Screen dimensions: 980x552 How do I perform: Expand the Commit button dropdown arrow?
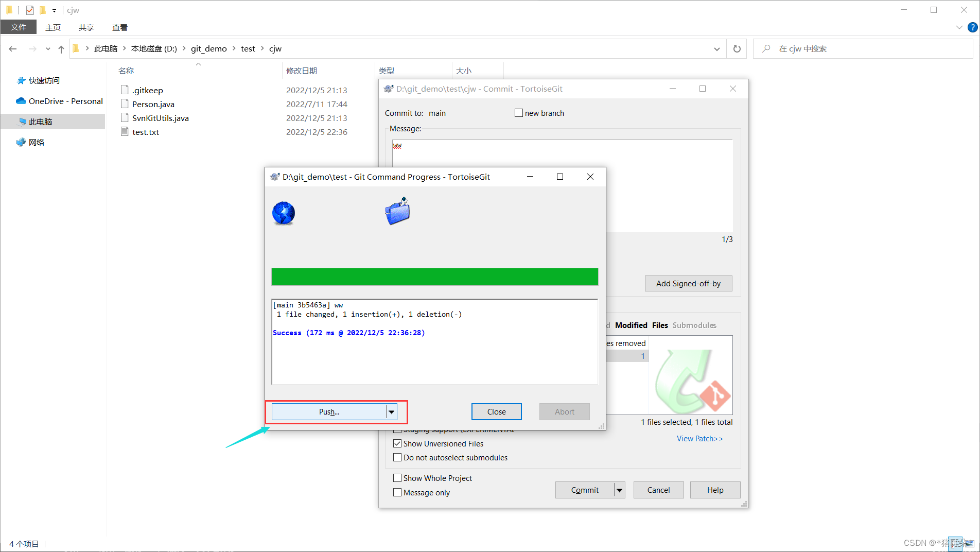tap(620, 490)
